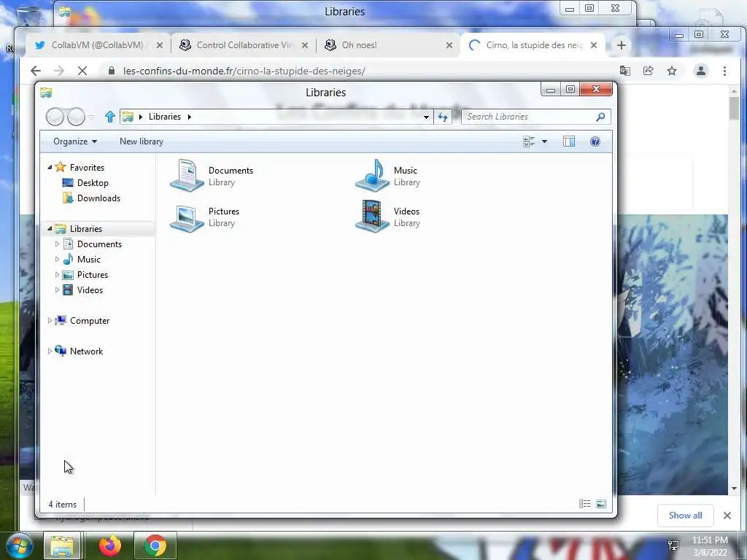This screenshot has width=747, height=560.
Task: Click Show all in downloads bar
Action: pos(685,516)
